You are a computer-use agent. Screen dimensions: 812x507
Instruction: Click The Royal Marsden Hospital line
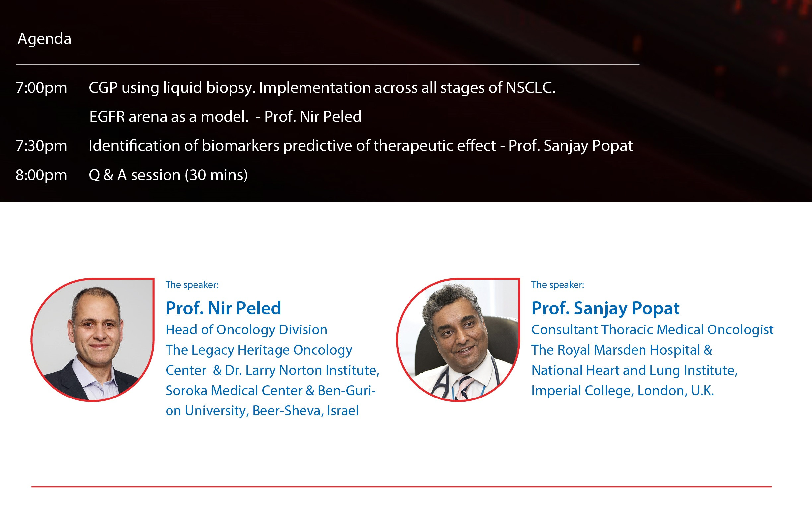622,350
